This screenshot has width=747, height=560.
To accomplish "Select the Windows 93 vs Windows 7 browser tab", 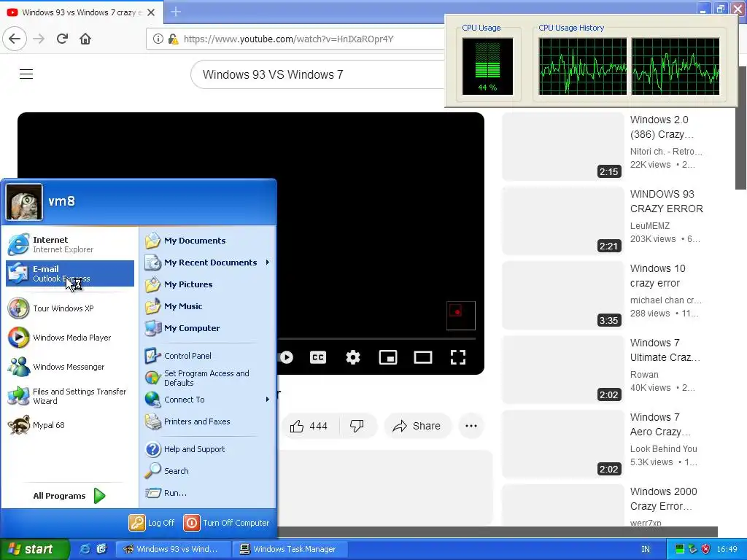I will pyautogui.click(x=82, y=12).
